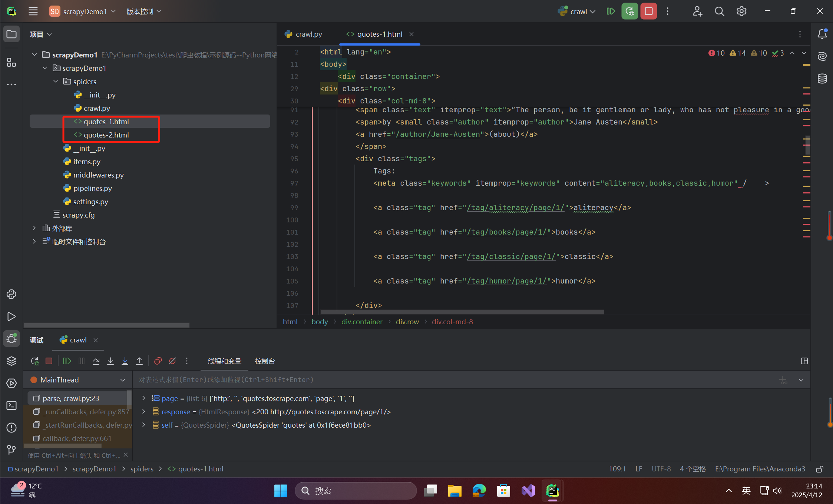The width and height of the screenshot is (833, 504).
Task: Click the Step Into debug icon
Action: pyautogui.click(x=110, y=361)
